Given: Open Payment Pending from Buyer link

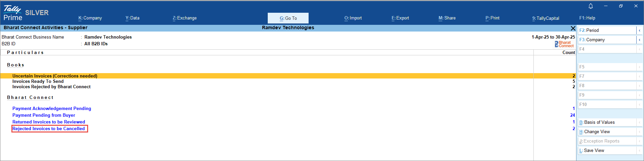Looking at the screenshot, I should click(x=44, y=115).
